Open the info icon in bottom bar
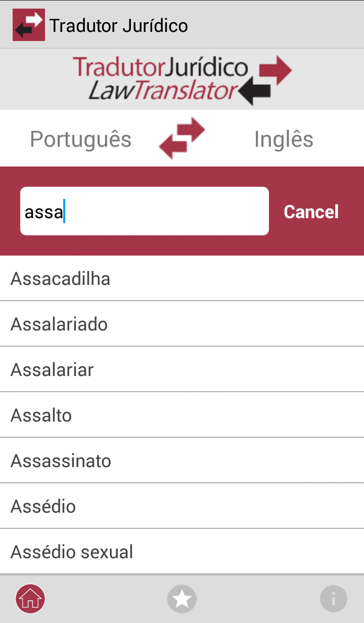 point(334,599)
